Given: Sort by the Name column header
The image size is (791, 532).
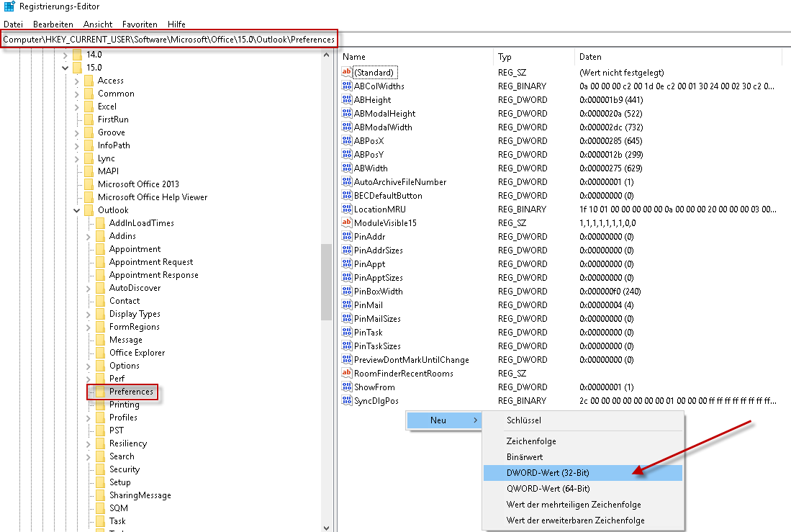Looking at the screenshot, I should 416,57.
